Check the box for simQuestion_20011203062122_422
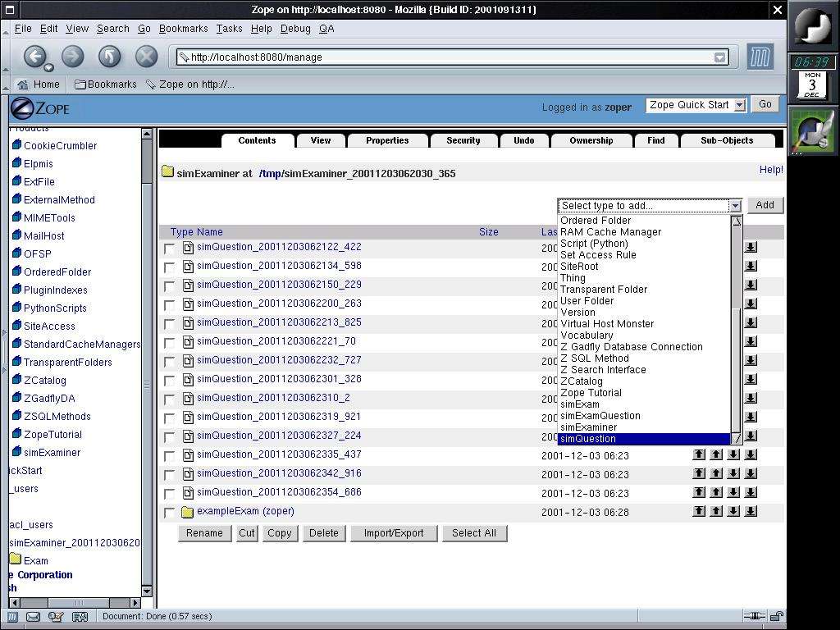 169,249
